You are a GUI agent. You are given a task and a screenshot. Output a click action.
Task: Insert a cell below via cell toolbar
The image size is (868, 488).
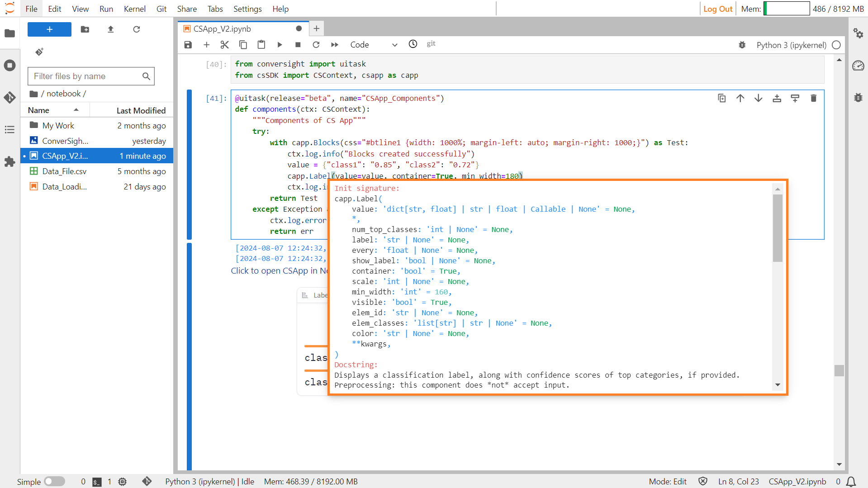click(795, 98)
